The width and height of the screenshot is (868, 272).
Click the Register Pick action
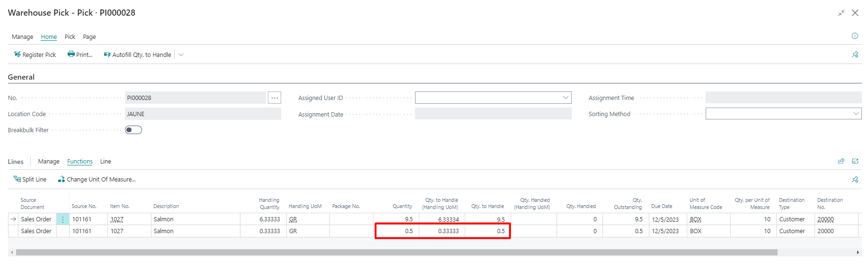tap(35, 54)
